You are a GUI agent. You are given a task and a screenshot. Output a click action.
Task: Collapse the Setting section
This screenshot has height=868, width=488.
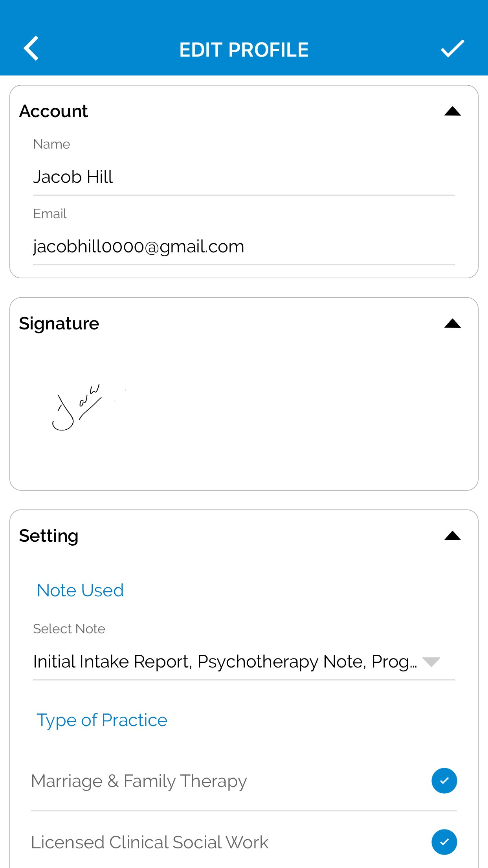[452, 536]
